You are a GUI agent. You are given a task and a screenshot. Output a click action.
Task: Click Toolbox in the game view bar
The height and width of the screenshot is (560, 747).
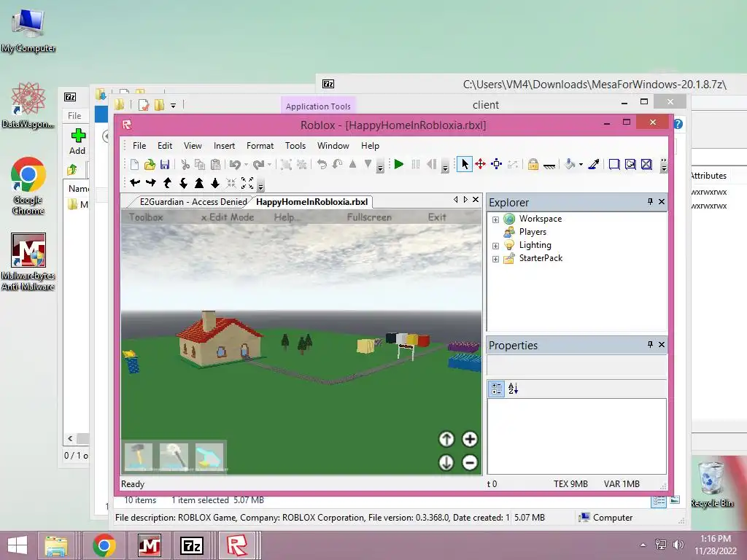pyautogui.click(x=146, y=217)
